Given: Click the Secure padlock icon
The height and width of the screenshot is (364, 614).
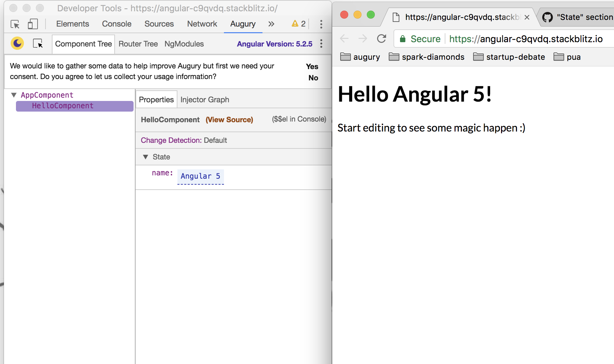Looking at the screenshot, I should tap(403, 39).
